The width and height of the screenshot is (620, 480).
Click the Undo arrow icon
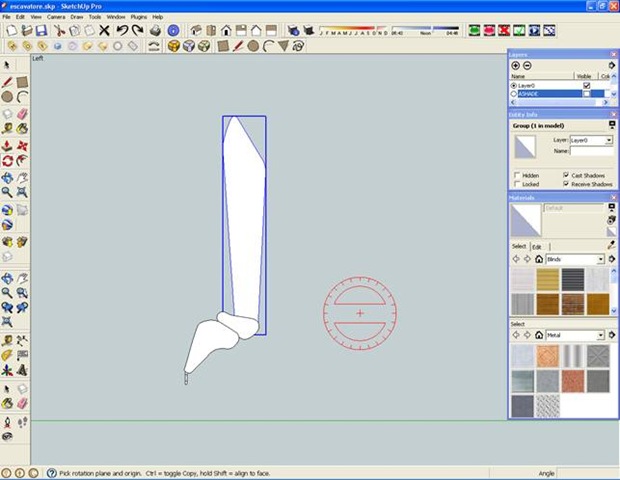pyautogui.click(x=121, y=31)
